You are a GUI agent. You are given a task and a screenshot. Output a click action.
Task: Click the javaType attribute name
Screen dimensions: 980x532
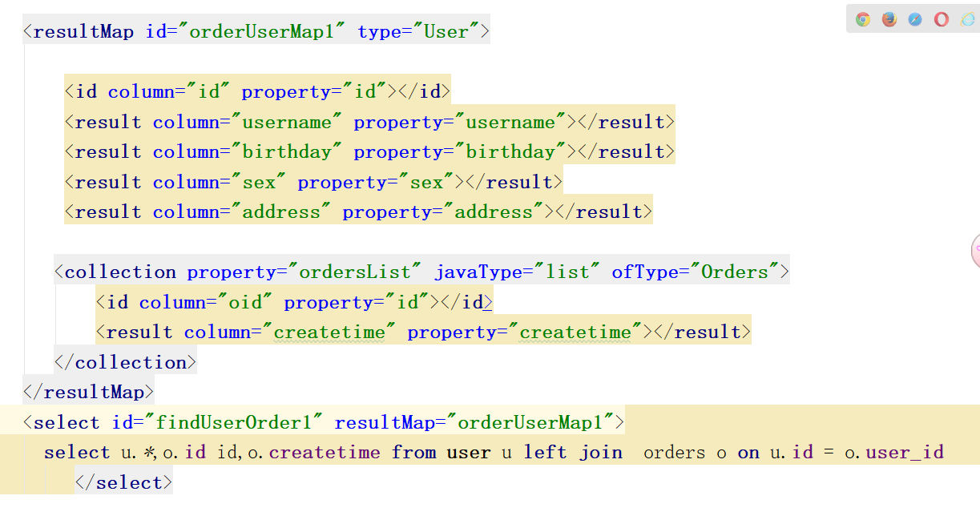coord(478,272)
